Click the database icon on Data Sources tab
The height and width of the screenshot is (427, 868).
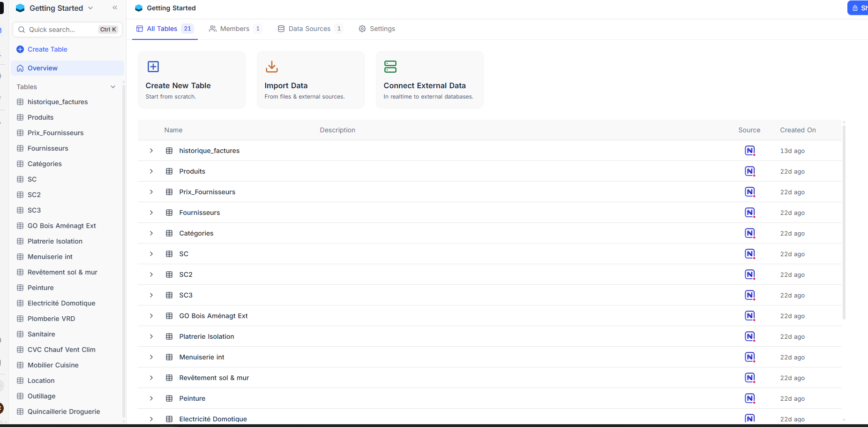pos(281,29)
